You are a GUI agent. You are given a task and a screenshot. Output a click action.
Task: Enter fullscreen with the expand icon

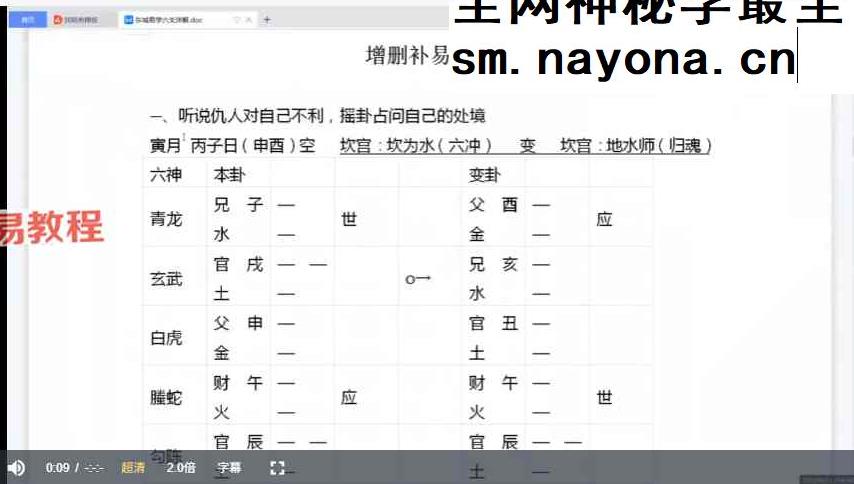click(277, 468)
